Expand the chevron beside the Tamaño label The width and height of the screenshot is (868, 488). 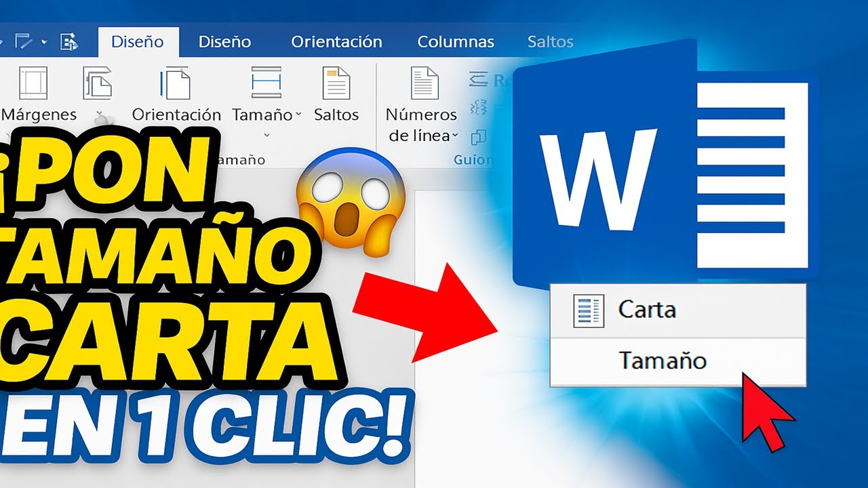coord(298,115)
